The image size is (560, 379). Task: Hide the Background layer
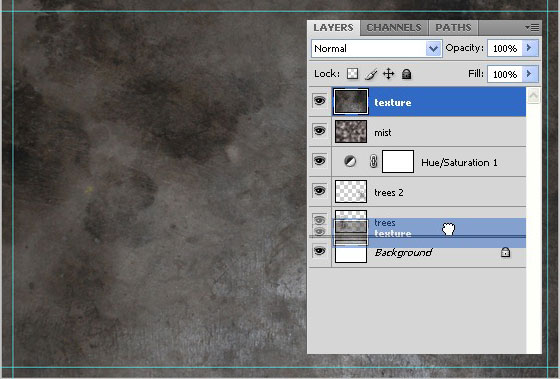pos(320,251)
